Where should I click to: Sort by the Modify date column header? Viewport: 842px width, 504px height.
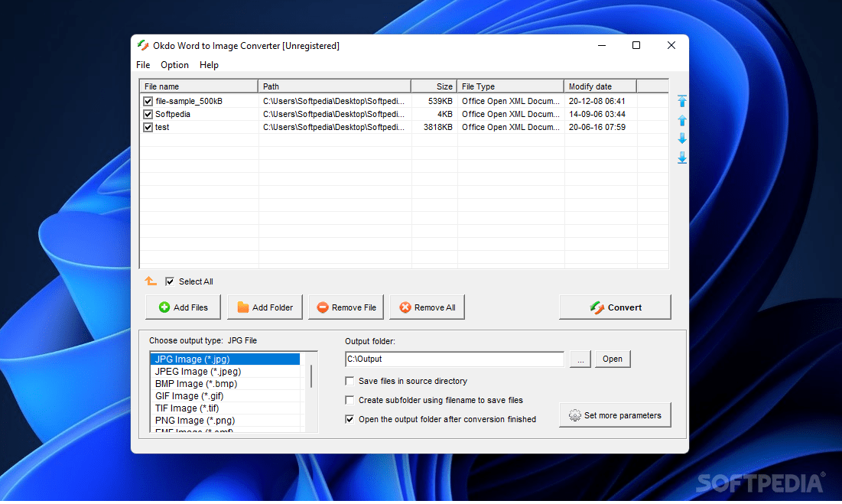tap(600, 86)
